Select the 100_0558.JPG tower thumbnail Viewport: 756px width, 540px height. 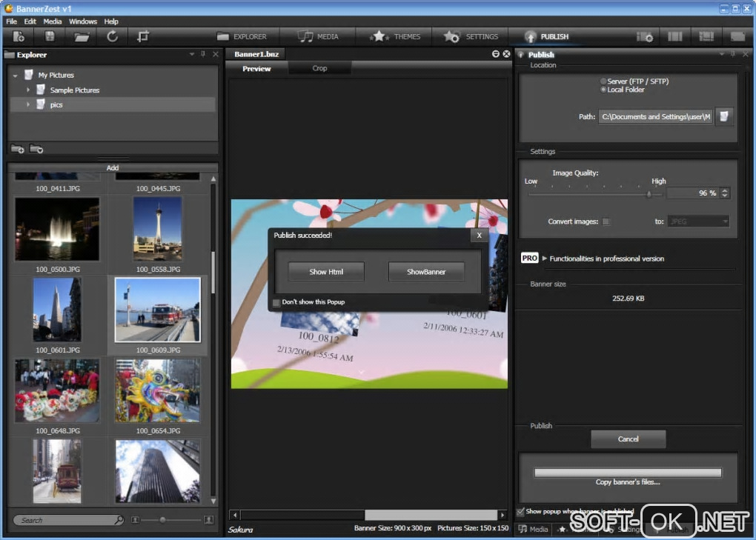coord(158,229)
